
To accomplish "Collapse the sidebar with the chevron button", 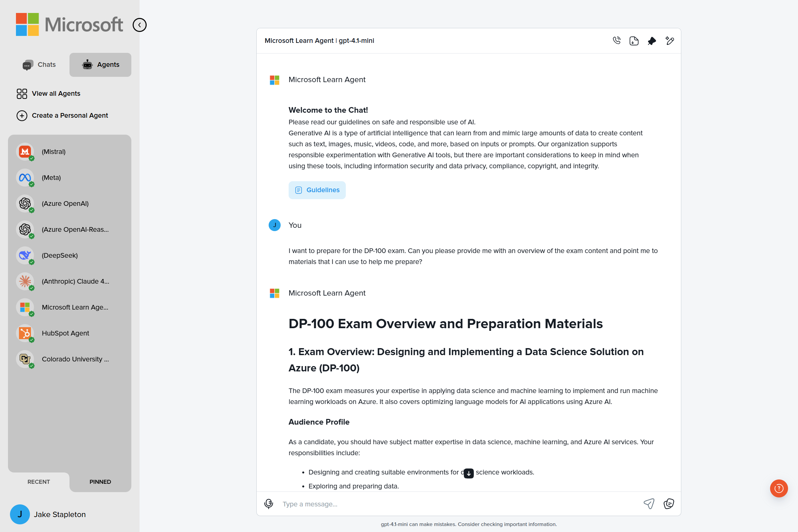I will pyautogui.click(x=139, y=25).
